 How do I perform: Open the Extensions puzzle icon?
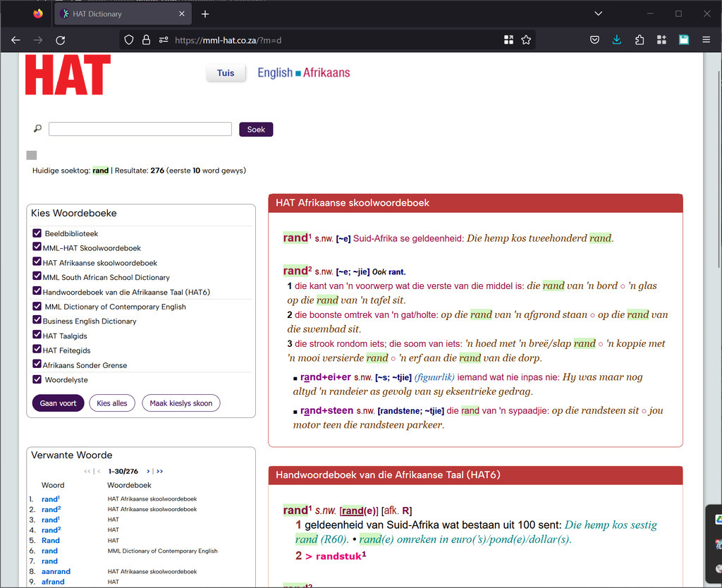(639, 40)
